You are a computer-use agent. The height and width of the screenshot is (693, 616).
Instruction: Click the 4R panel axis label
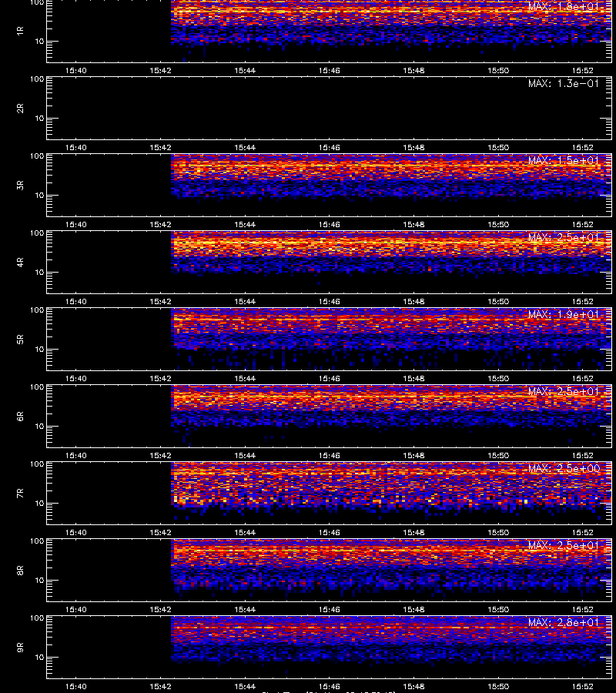click(20, 262)
